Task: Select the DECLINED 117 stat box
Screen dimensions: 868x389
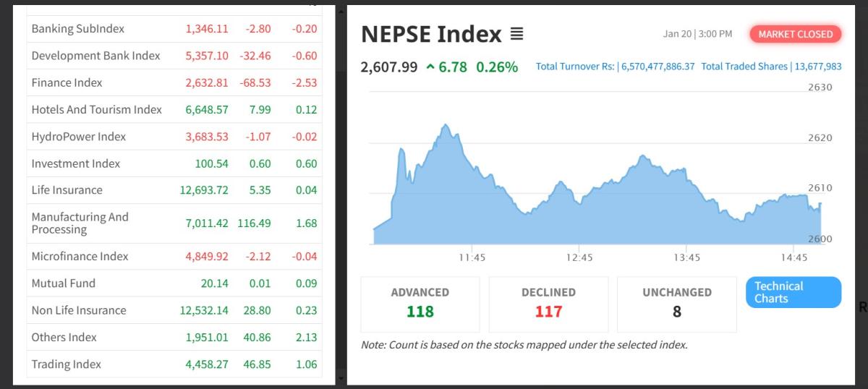Action: (x=548, y=304)
